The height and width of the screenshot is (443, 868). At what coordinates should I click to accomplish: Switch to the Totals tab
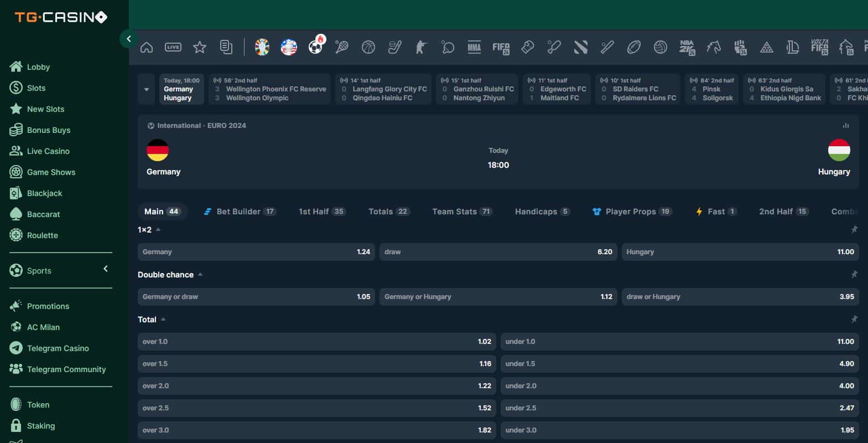tap(389, 212)
